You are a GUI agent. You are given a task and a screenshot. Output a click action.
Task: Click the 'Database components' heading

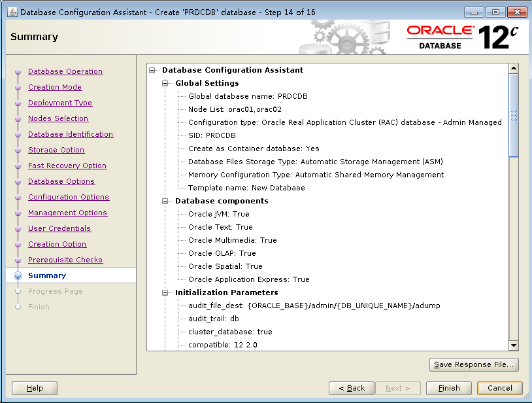pyautogui.click(x=222, y=201)
